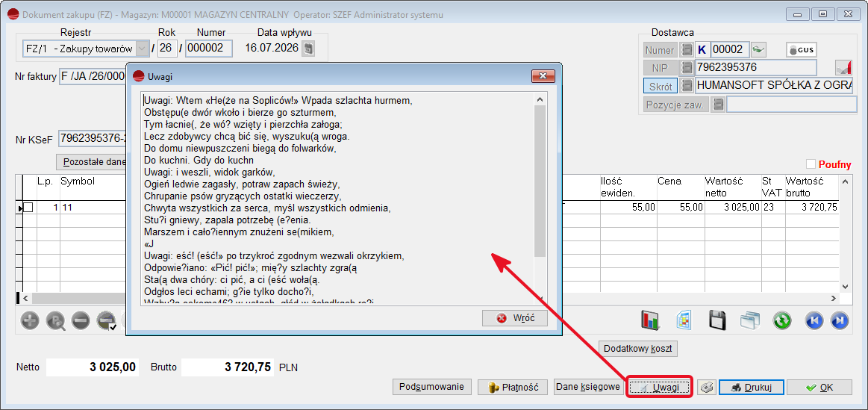Open the Rejestr FZ/1 Zakupy towarów dropdown
Viewport: 868px width, 410px height.
[143, 49]
